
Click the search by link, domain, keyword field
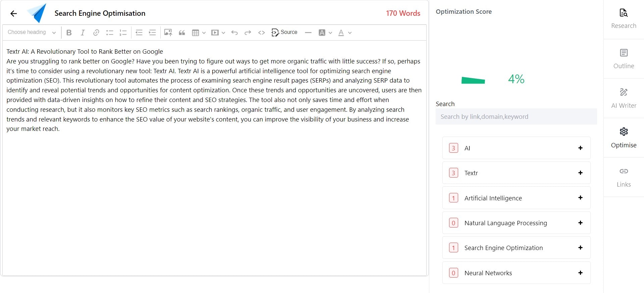(x=516, y=116)
